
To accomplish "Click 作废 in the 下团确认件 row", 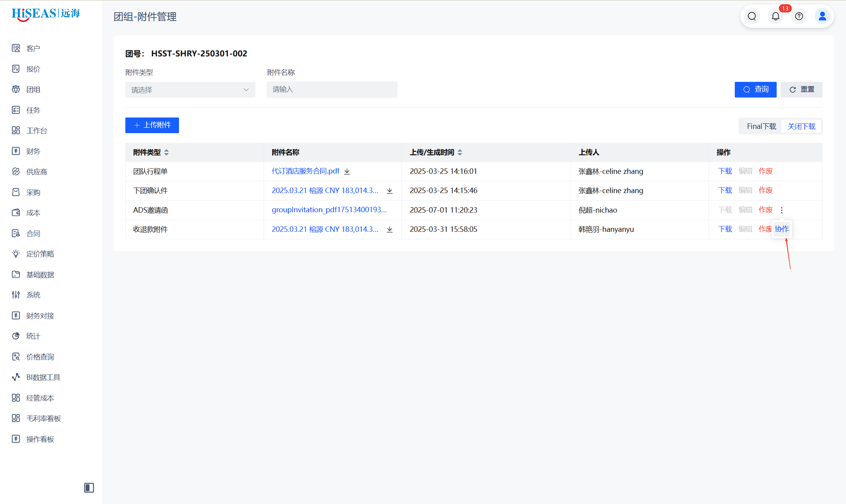I will coord(766,190).
